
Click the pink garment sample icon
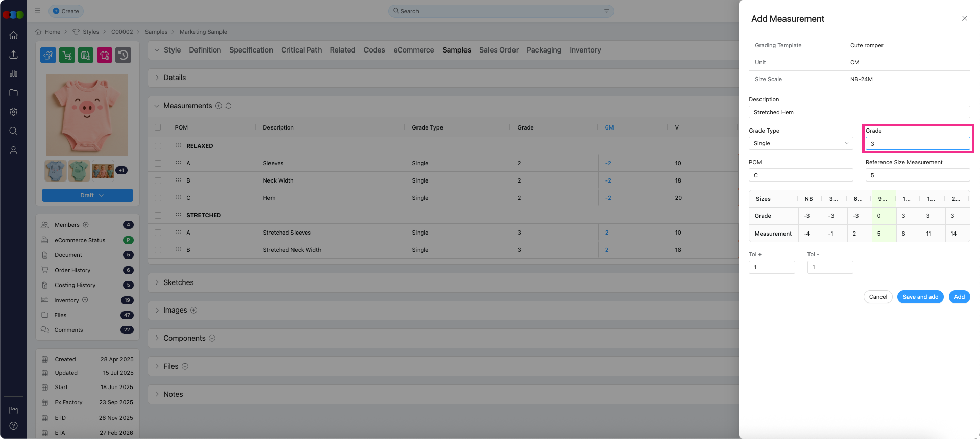coord(105,55)
